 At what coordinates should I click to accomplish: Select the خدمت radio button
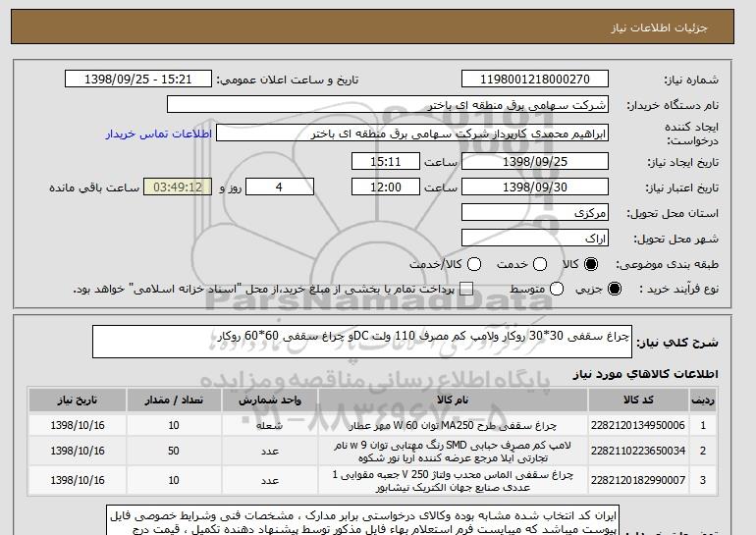[540, 264]
